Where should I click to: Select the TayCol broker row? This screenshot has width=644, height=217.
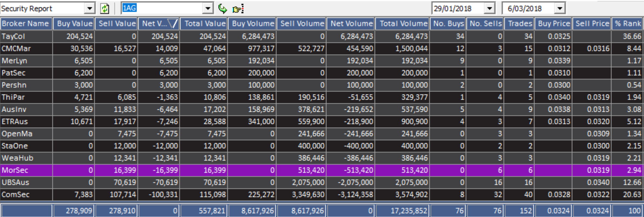321,36
